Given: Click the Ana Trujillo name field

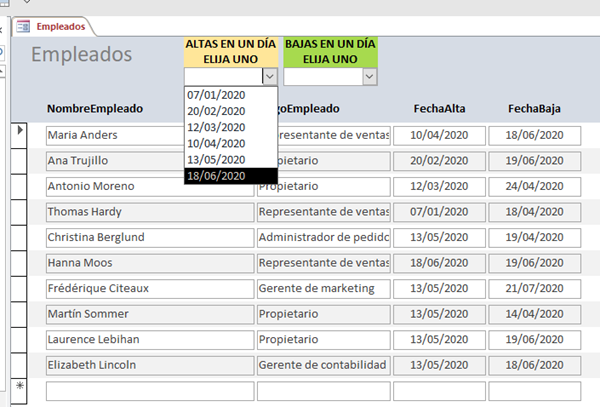Looking at the screenshot, I should tap(115, 161).
